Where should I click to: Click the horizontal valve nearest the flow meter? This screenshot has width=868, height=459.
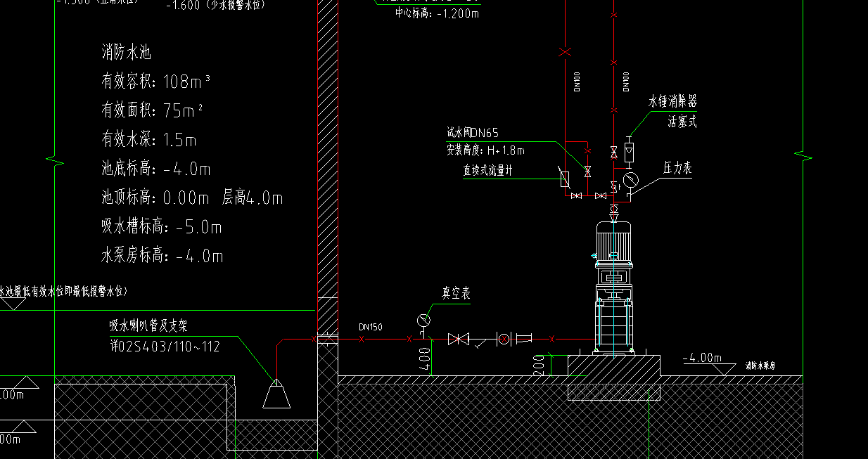tap(577, 195)
